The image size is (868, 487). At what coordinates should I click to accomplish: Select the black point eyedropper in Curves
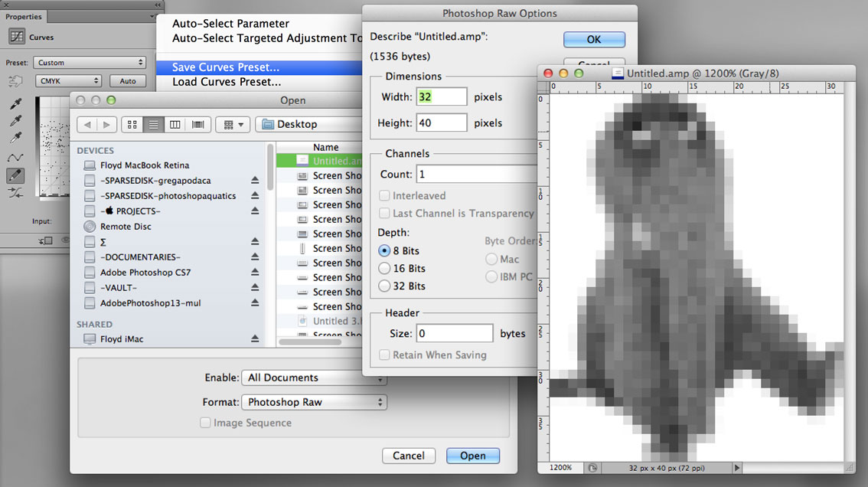coord(15,103)
